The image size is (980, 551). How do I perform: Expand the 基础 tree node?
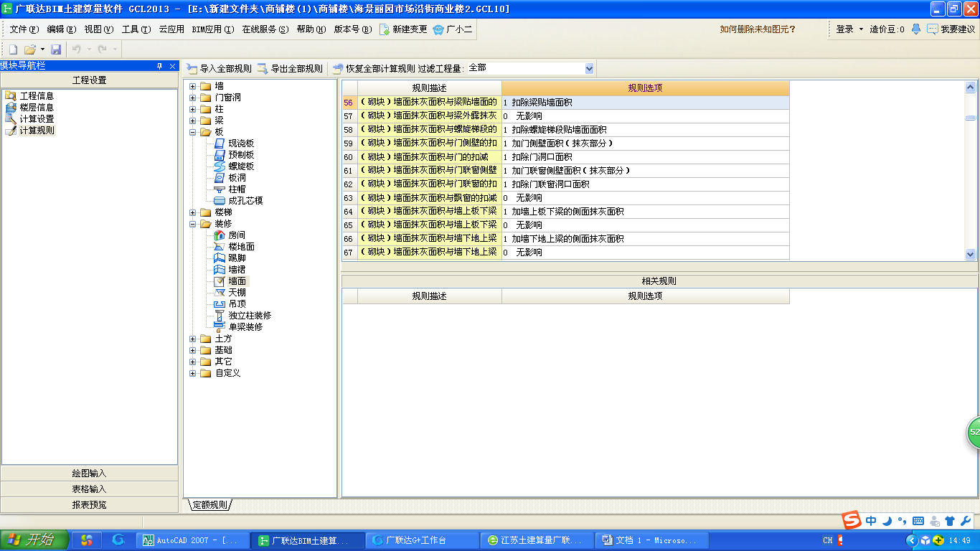192,350
